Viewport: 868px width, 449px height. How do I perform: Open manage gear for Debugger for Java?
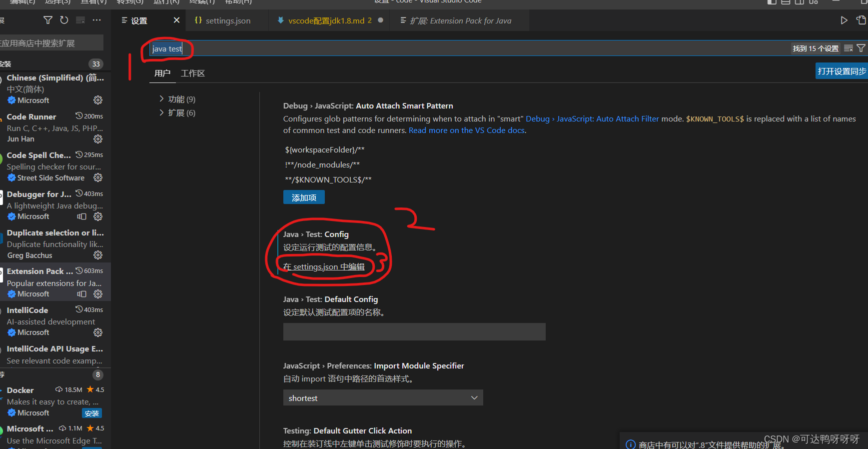98,216
